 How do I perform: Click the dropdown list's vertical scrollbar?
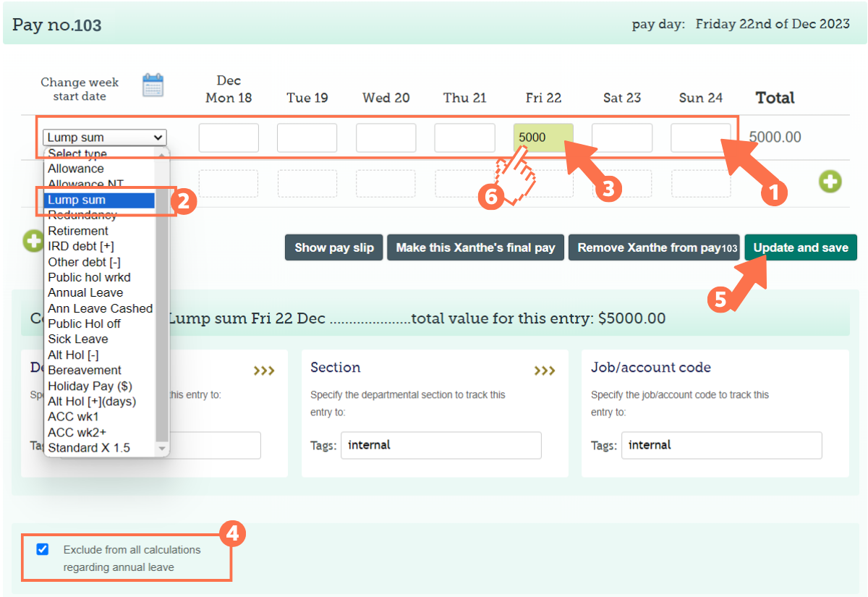[x=162, y=304]
